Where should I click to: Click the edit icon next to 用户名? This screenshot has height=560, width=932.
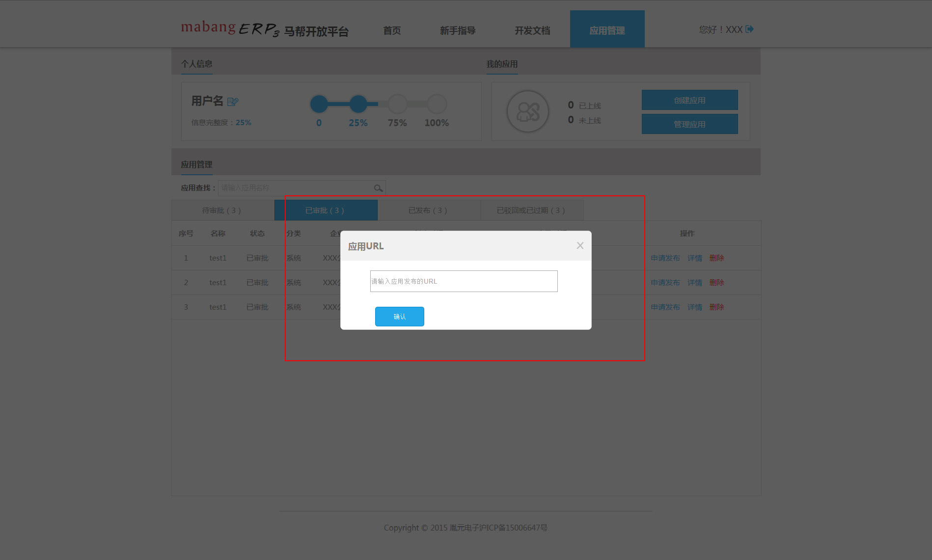233,102
